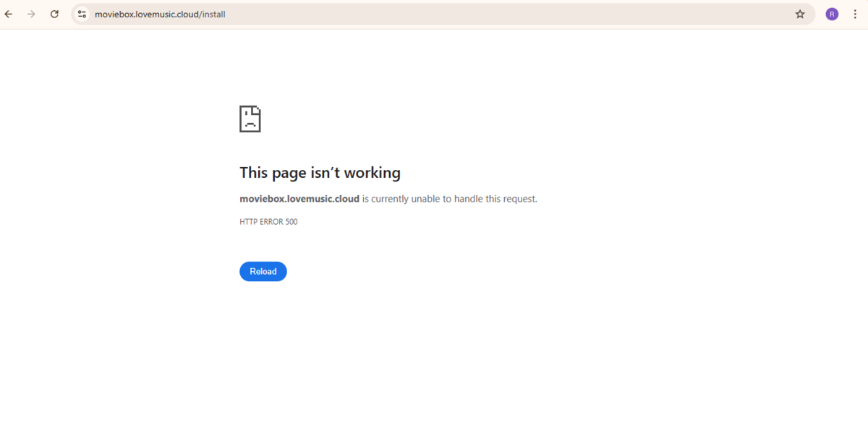
Task: Click the blue Reload button
Action: point(263,272)
